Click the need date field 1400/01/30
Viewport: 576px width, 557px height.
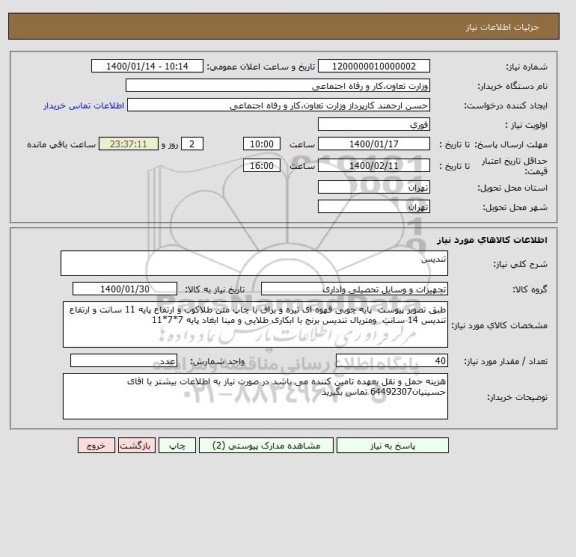(125, 289)
